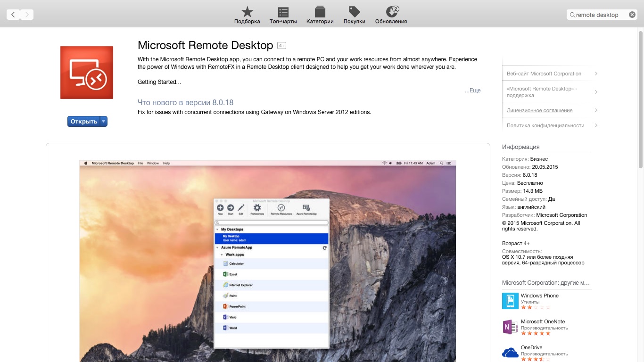Click the Язык: английский info row
The image size is (644, 362).
(x=524, y=207)
